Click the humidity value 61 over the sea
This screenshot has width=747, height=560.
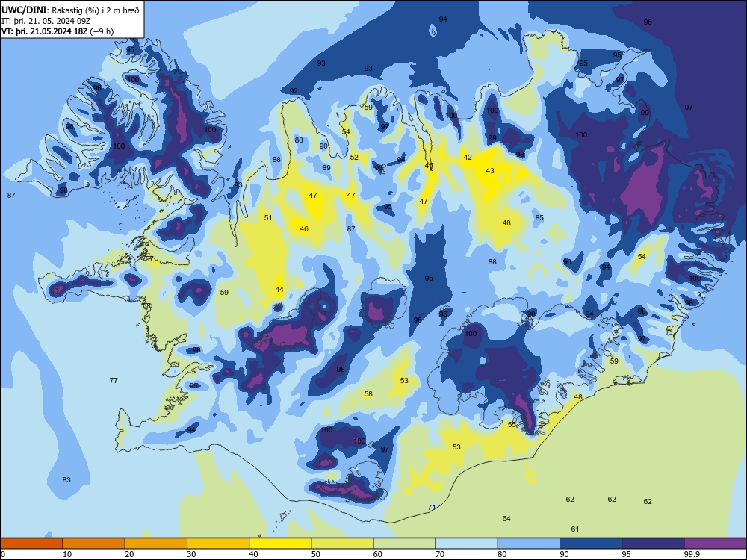pyautogui.click(x=575, y=529)
